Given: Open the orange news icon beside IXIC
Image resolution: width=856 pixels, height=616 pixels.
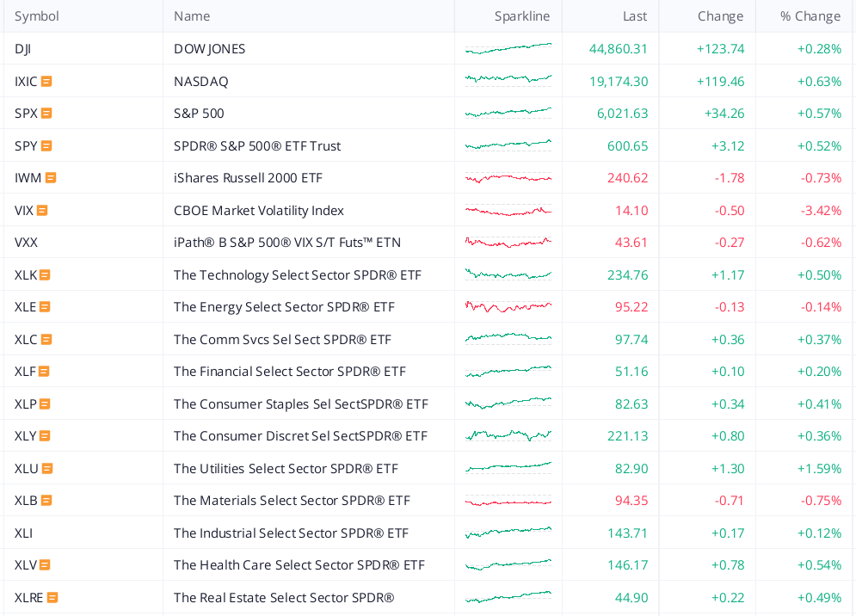Looking at the screenshot, I should (47, 82).
